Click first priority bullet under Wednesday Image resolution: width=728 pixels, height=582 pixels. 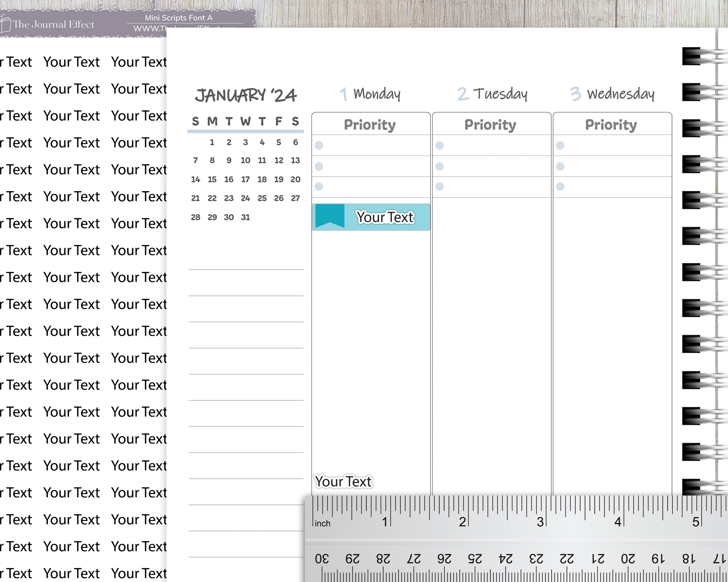tap(560, 145)
